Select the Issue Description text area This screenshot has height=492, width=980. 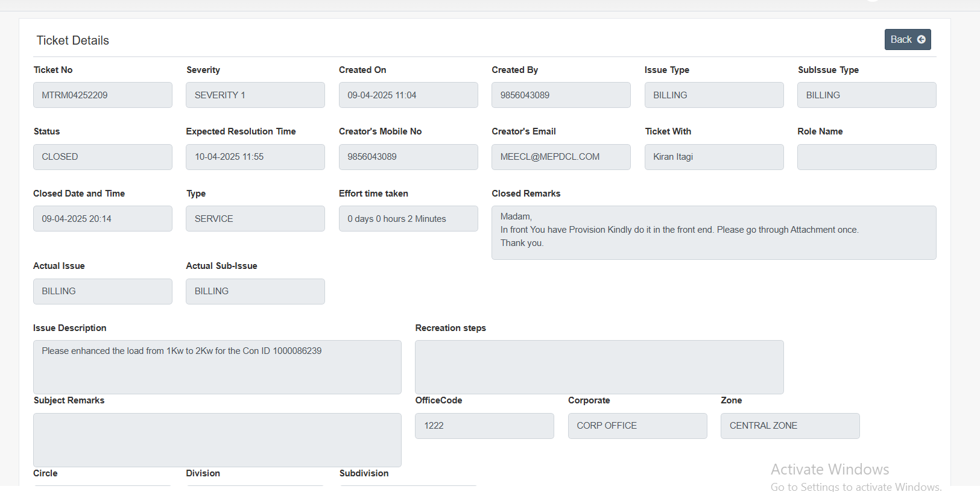(217, 367)
